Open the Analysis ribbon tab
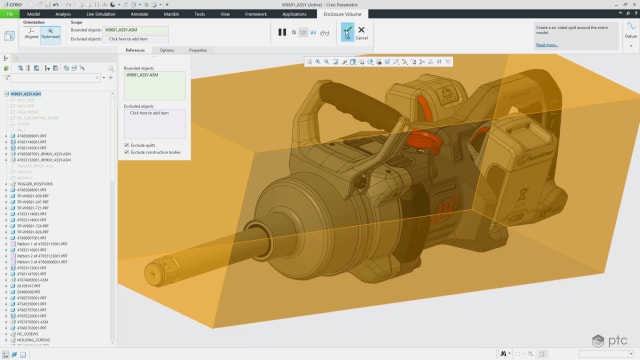 tap(63, 14)
